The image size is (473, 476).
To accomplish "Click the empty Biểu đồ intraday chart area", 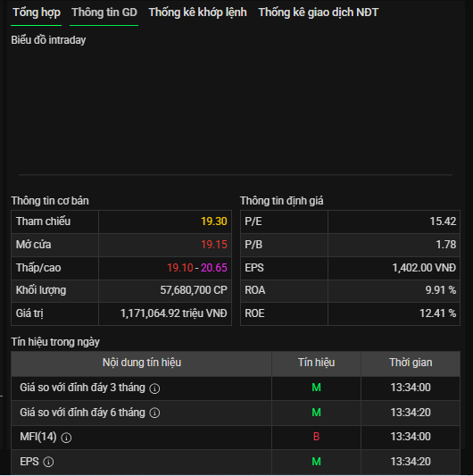I will point(236,111).
